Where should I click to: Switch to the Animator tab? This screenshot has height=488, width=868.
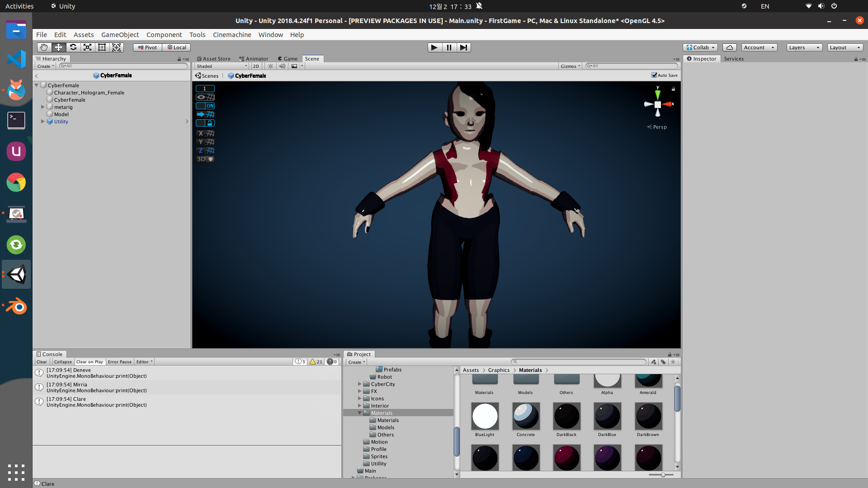(x=254, y=59)
